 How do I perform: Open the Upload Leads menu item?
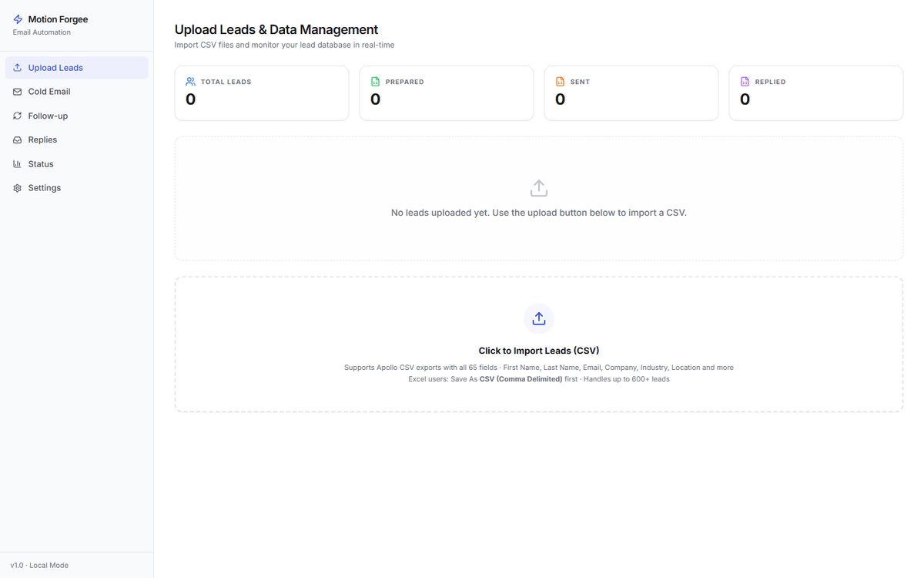click(x=77, y=68)
